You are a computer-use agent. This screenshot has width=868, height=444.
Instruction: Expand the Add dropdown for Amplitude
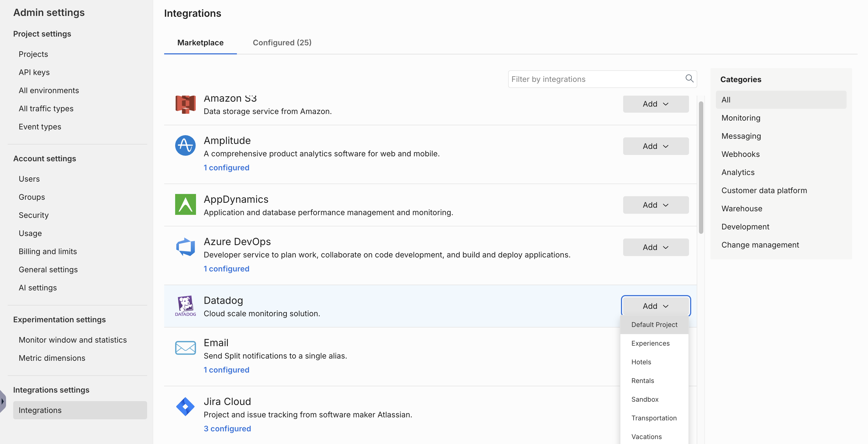tap(655, 146)
